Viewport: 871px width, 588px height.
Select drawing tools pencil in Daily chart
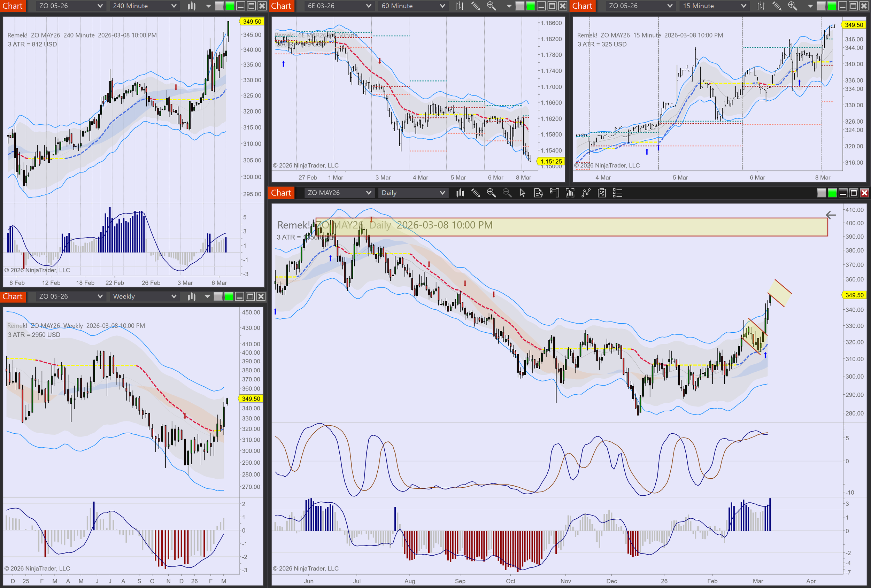(476, 193)
